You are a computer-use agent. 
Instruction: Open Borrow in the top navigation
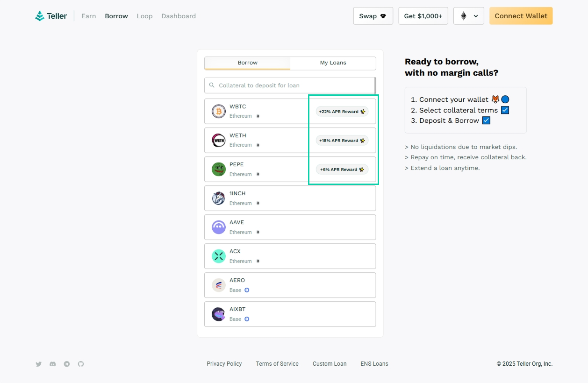click(116, 16)
